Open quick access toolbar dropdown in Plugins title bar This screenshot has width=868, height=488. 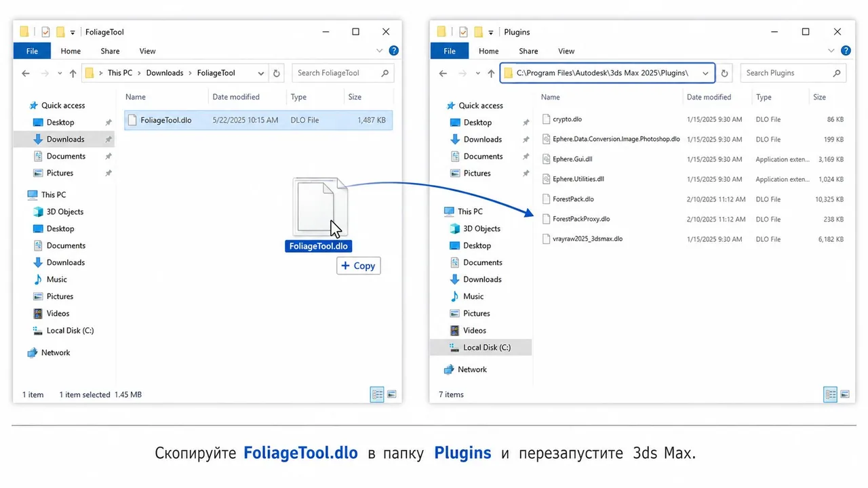click(492, 33)
